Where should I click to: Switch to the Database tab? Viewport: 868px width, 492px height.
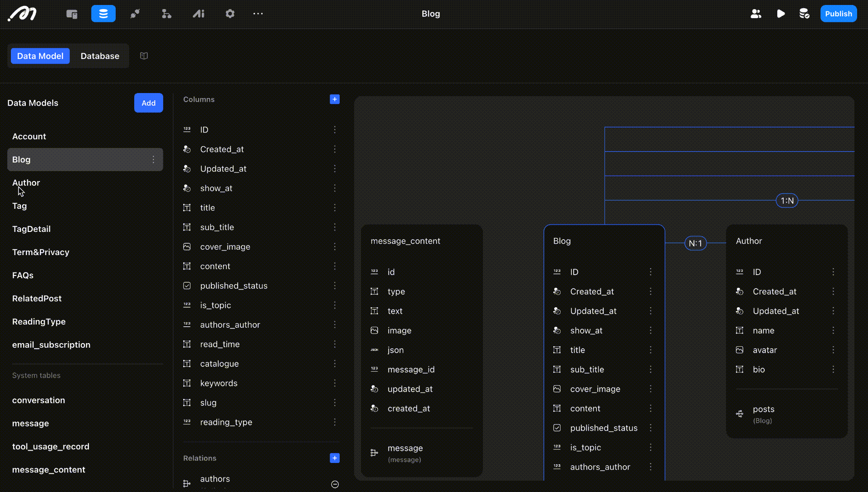point(100,56)
